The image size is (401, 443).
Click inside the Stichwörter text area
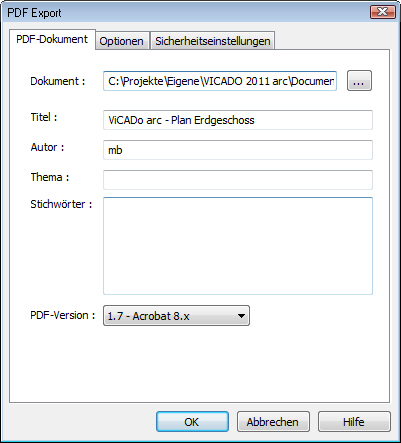pos(238,246)
